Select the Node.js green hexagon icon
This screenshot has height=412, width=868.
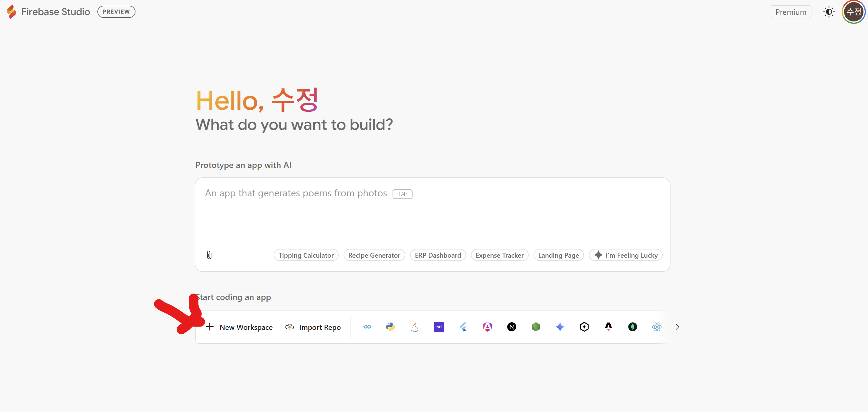[536, 327]
